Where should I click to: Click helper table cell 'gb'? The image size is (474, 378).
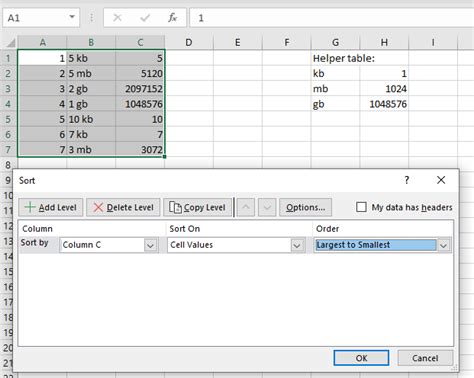click(x=335, y=104)
